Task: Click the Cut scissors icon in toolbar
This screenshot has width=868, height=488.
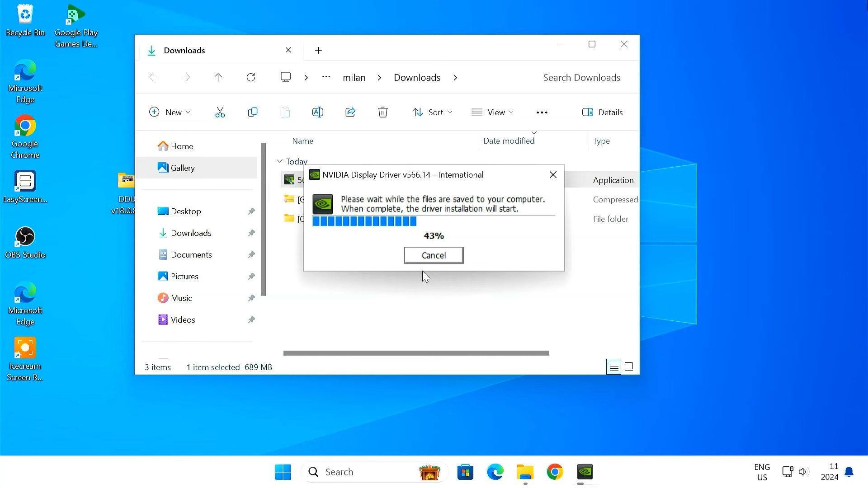Action: 220,112
